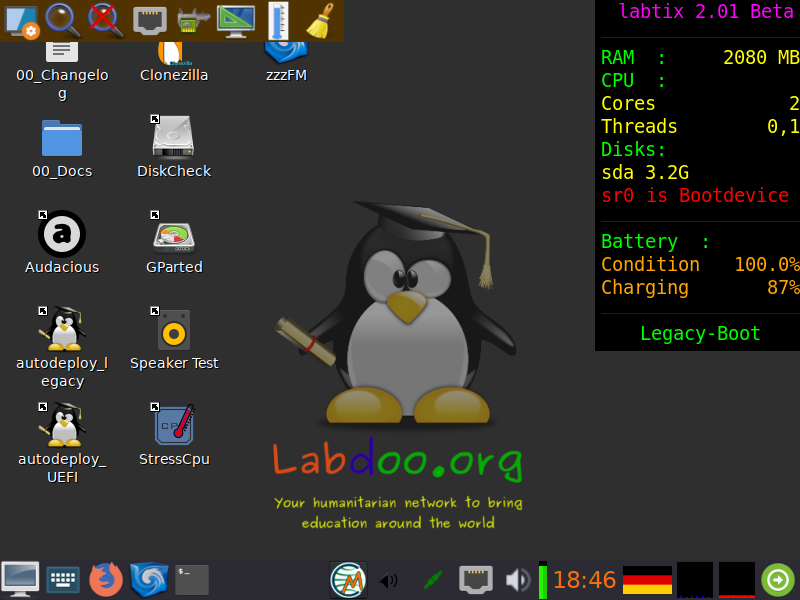This screenshot has width=800, height=600.
Task: Launch Firefox from the taskbar
Action: tap(106, 580)
